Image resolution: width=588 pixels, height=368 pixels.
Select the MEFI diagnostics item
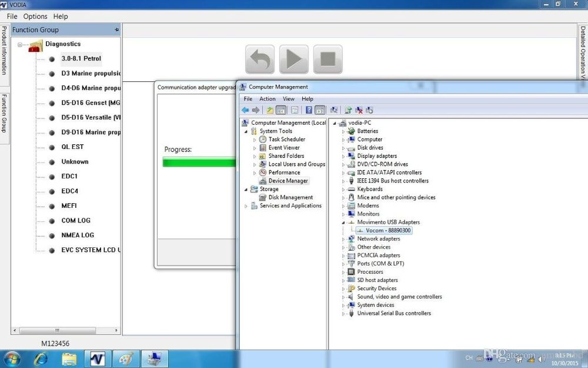(69, 205)
